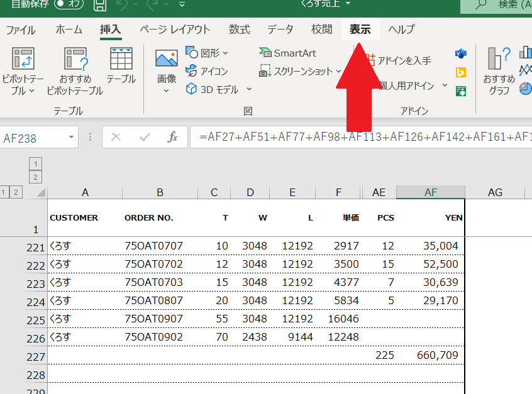
Task: Click column outline level 1 button above level 2
Action: click(36, 164)
